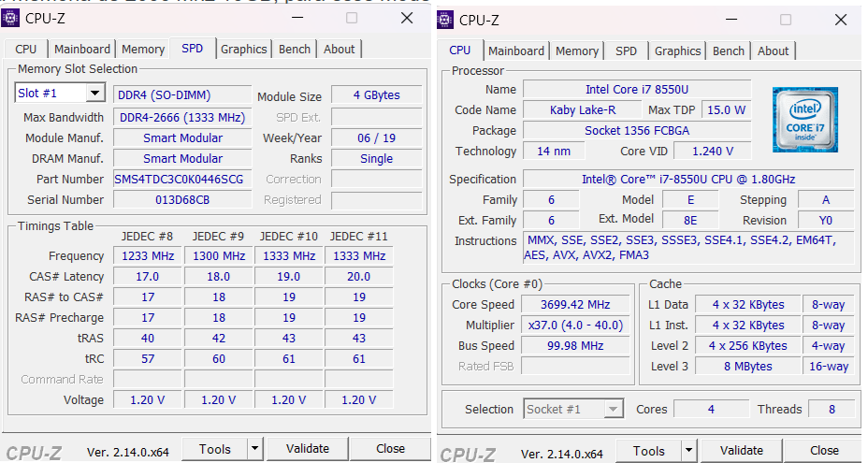
Task: Click Close button in left window
Action: coord(390,449)
